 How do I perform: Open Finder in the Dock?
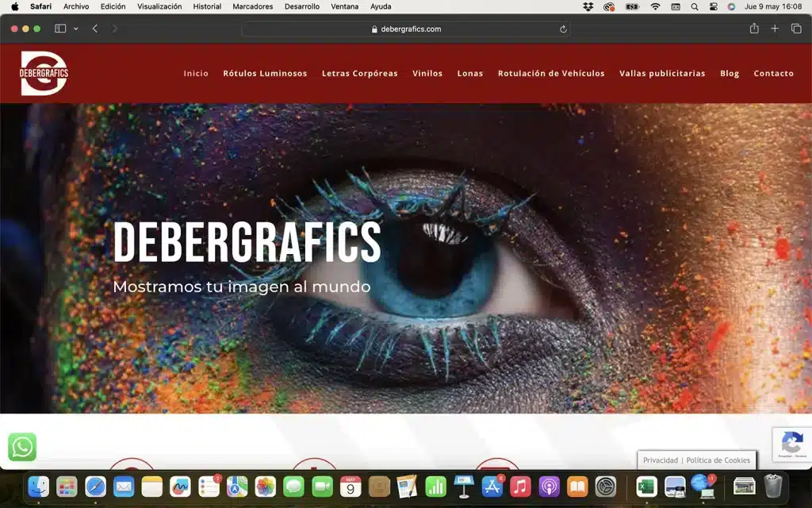(x=39, y=487)
